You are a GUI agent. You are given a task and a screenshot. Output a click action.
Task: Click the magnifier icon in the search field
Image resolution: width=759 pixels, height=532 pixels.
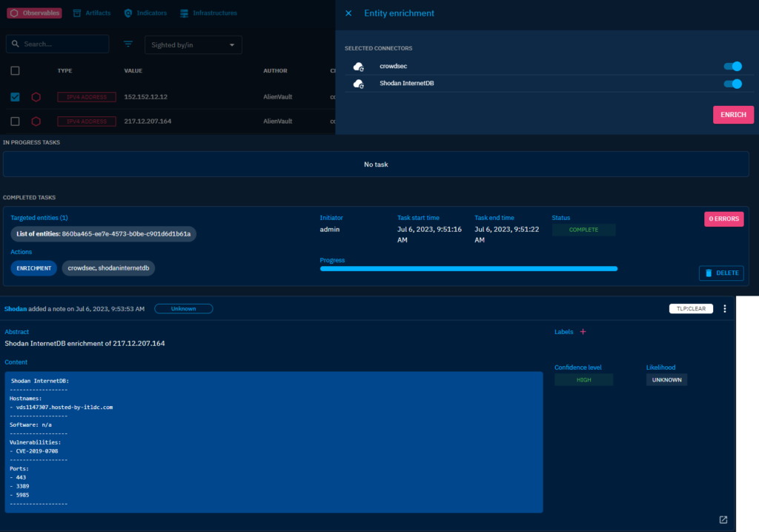point(16,44)
